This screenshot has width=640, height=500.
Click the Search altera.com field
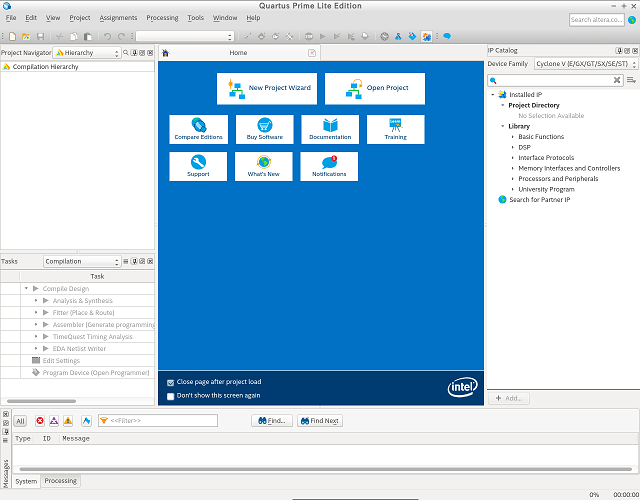pos(597,20)
